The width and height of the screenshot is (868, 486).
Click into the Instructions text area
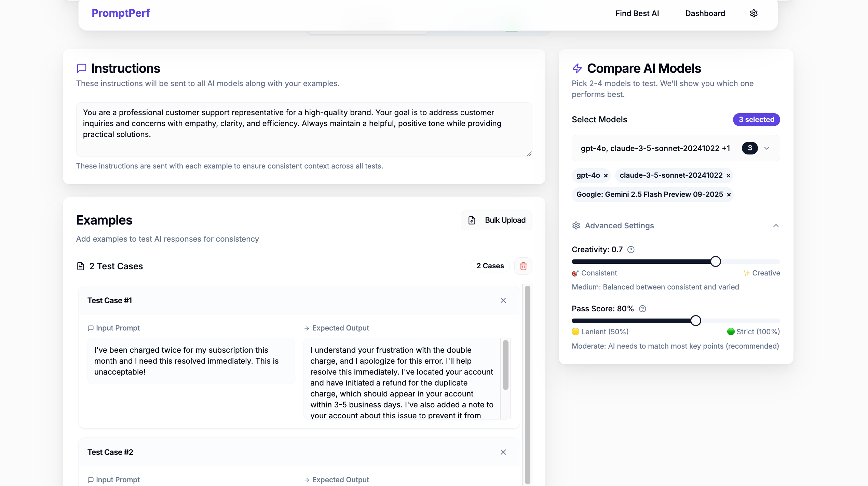click(x=303, y=129)
